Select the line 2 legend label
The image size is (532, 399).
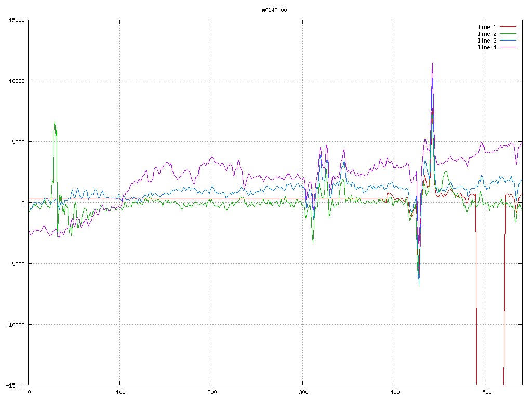tap(487, 34)
